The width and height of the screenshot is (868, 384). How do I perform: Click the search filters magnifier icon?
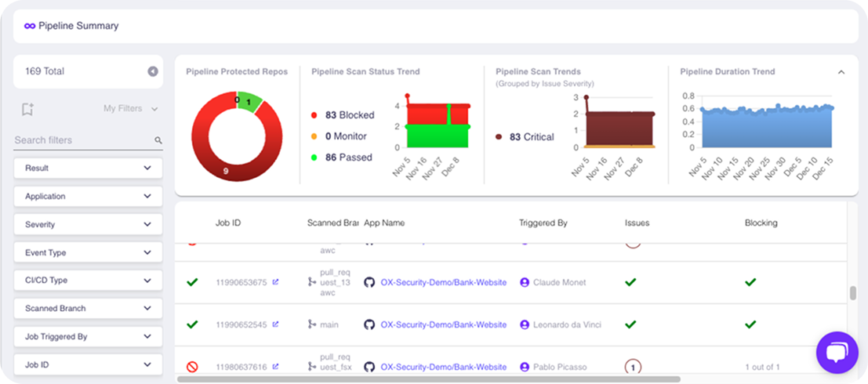click(x=158, y=140)
